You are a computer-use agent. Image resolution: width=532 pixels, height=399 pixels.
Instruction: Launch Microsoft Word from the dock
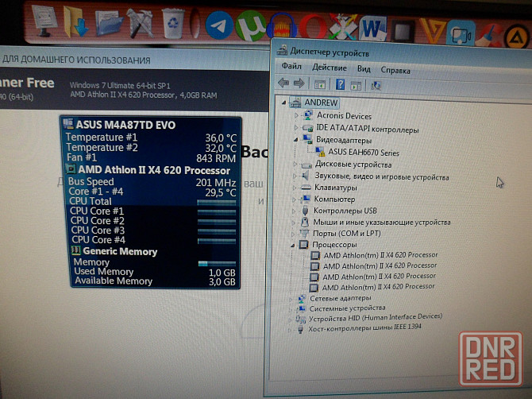point(372,29)
